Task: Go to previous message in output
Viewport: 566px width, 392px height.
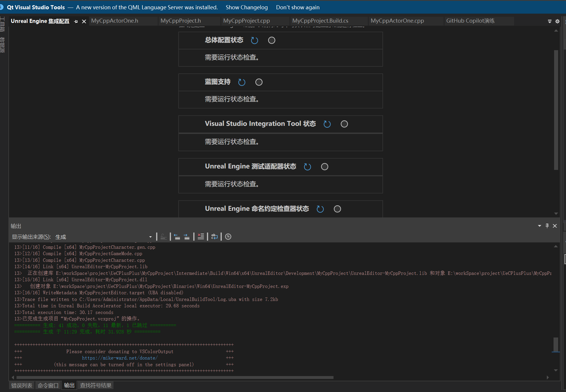Action: point(177,237)
